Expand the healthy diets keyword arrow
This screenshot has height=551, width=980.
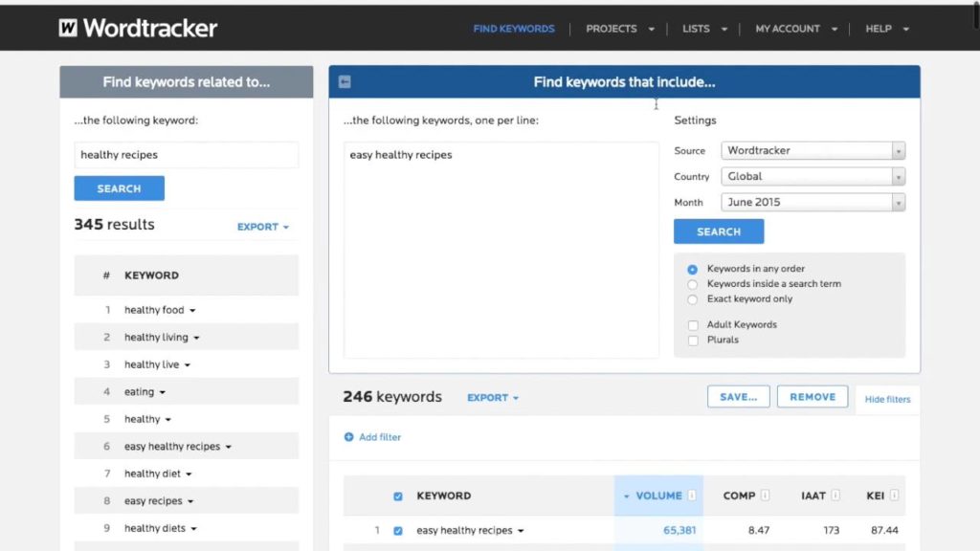(x=193, y=528)
